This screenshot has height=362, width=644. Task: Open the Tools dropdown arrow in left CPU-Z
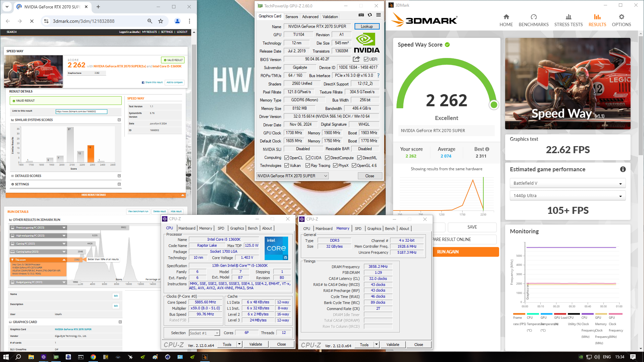(x=239, y=344)
